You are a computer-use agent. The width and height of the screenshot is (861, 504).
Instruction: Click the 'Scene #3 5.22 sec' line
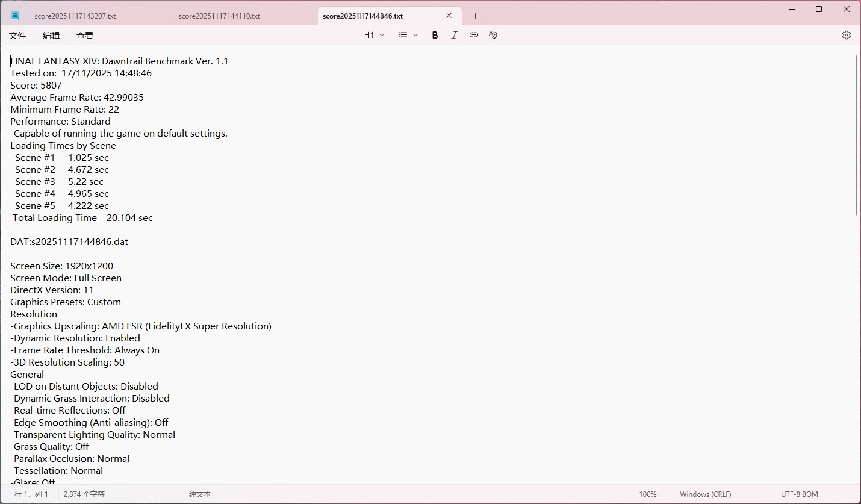point(59,181)
